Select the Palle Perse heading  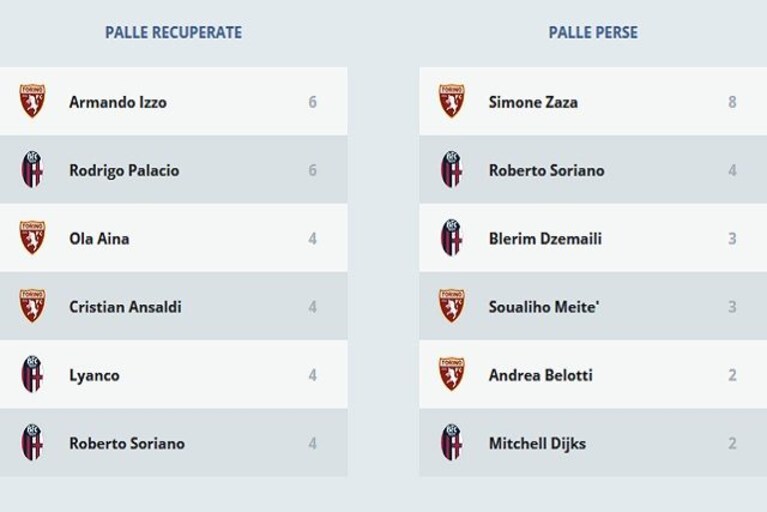(593, 32)
